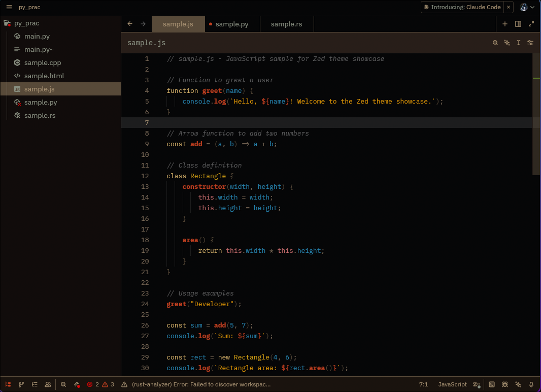Viewport: 541px width, 392px height.
Task: Click the sample.js breadcrumb path
Action: point(146,43)
